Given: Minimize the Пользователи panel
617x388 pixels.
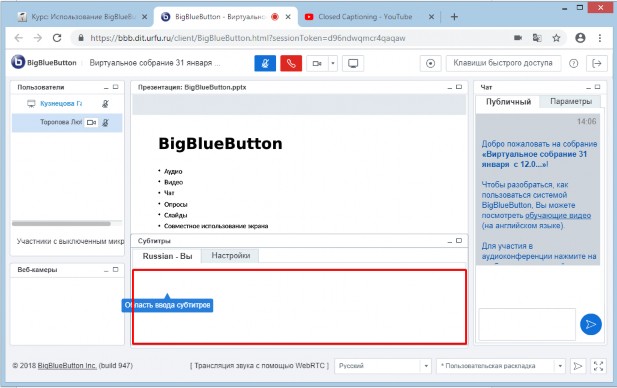Looking at the screenshot, I should (x=106, y=88).
